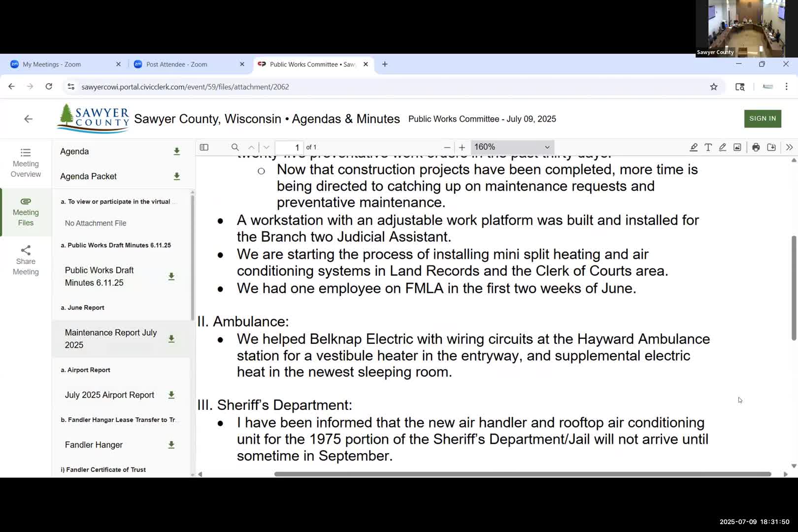This screenshot has width=798, height=532.
Task: Go to next PDF page
Action: click(266, 147)
